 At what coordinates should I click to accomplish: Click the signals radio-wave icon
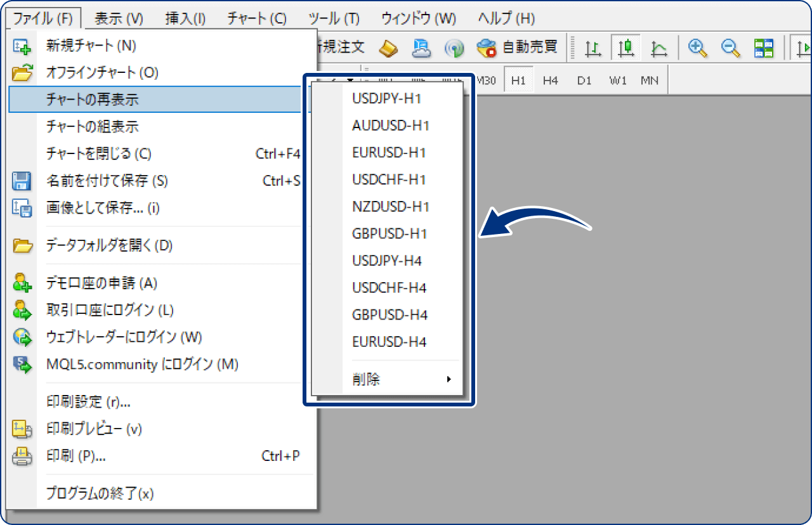click(454, 48)
